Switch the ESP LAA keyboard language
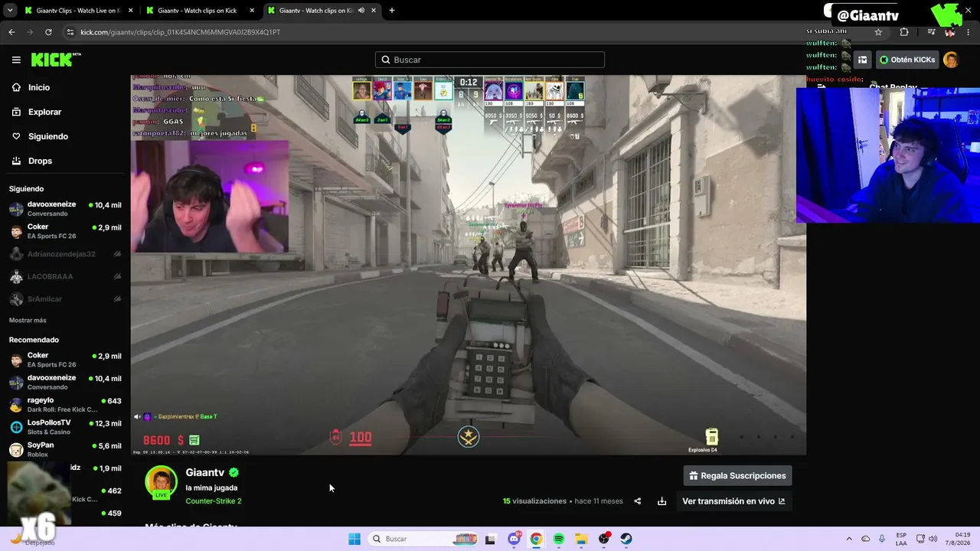The image size is (980, 551). [x=901, y=539]
